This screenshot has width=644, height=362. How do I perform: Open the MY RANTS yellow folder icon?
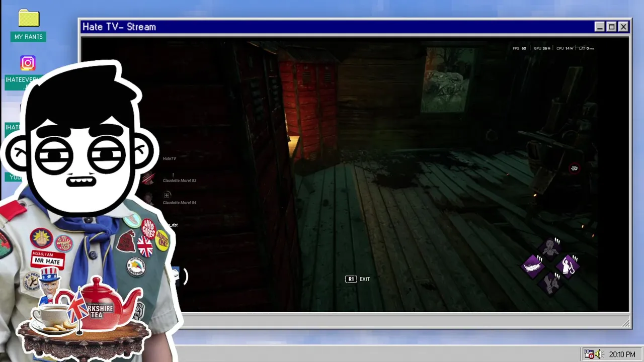[29, 19]
